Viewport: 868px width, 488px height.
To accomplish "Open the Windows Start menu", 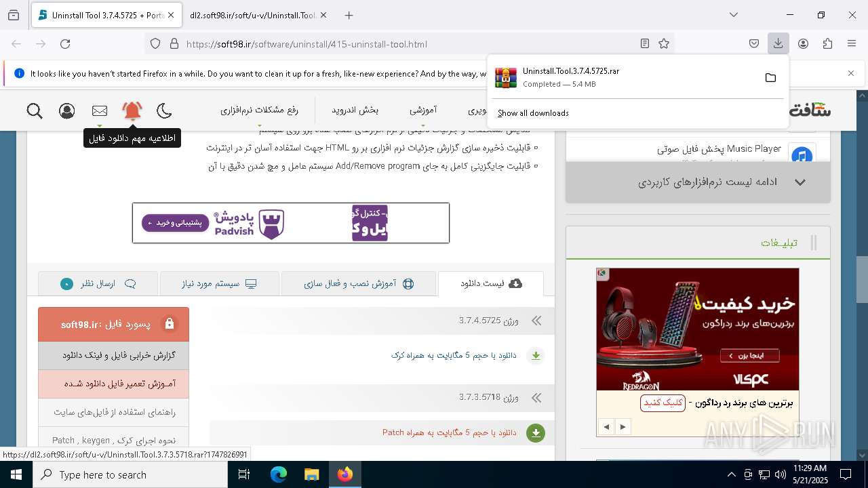I will [16, 474].
